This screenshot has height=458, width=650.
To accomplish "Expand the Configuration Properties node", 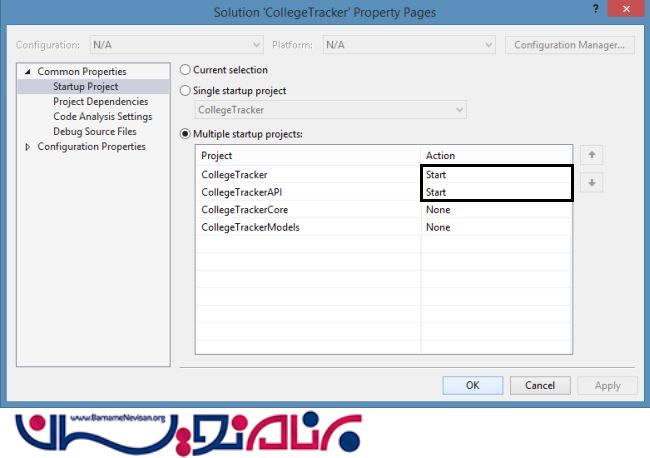I will coord(28,147).
